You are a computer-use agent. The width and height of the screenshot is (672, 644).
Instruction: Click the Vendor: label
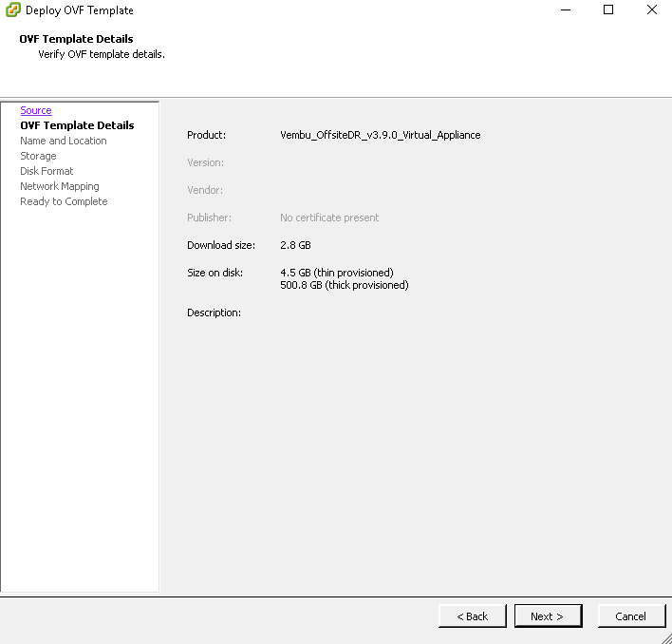click(x=205, y=190)
